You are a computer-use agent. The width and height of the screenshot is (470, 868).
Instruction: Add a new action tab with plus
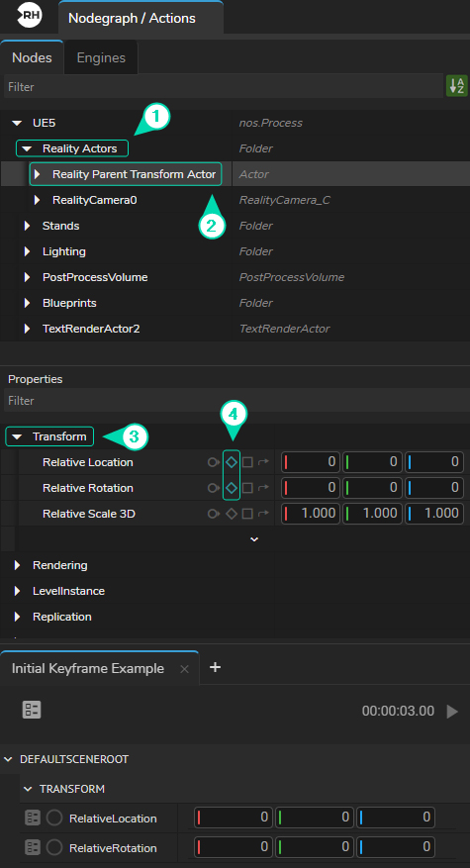(x=216, y=668)
